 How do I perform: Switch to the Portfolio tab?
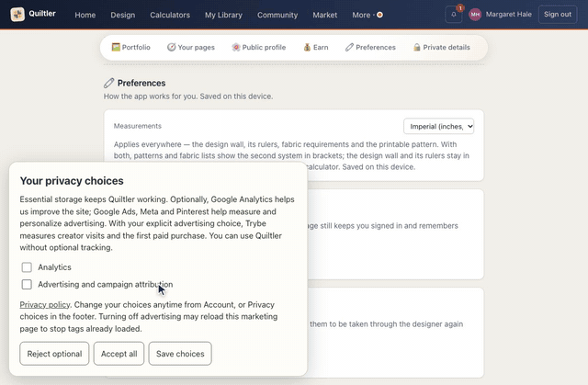point(130,47)
